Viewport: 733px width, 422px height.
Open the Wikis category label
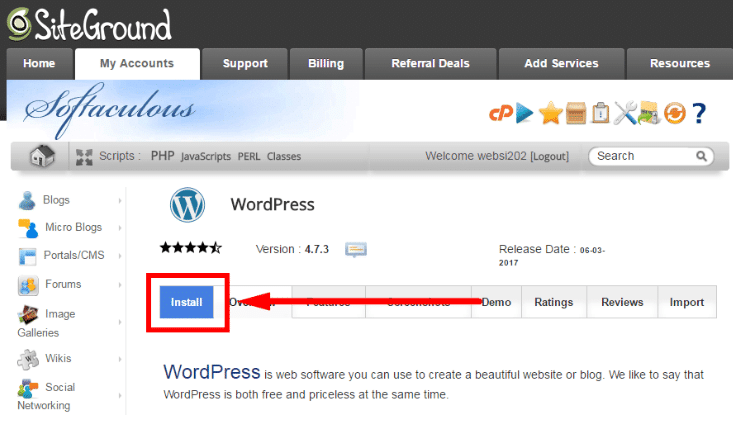pos(58,358)
